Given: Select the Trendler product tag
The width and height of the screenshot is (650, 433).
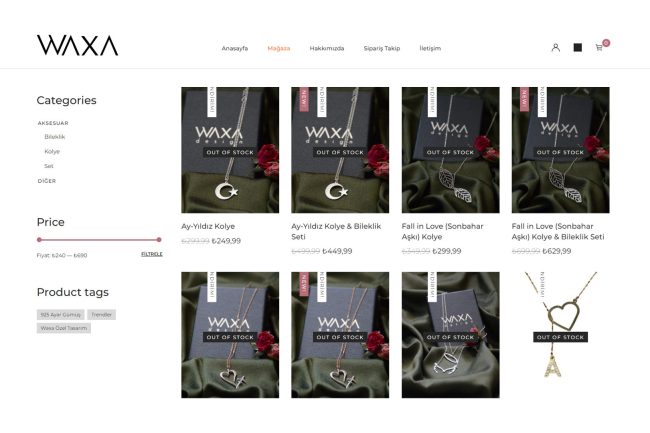Looking at the screenshot, I should click(x=102, y=315).
